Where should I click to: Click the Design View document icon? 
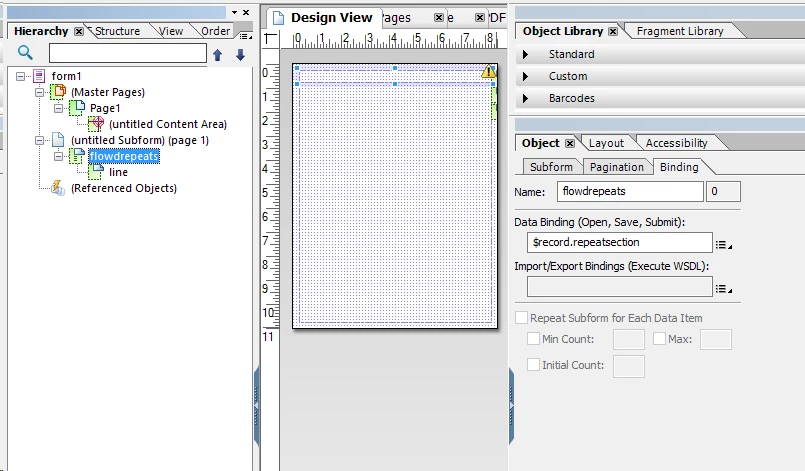coord(278,18)
